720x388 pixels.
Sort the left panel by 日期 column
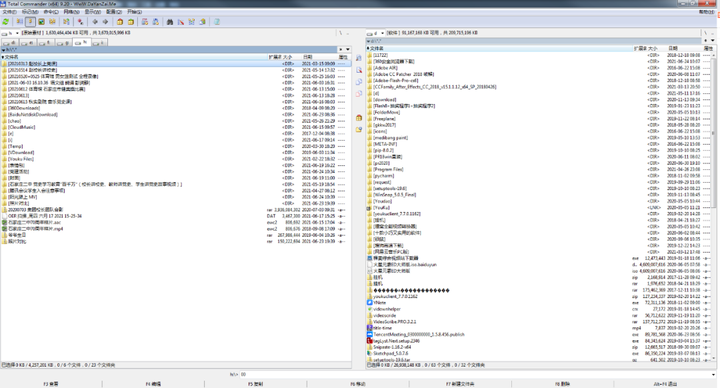(x=319, y=57)
